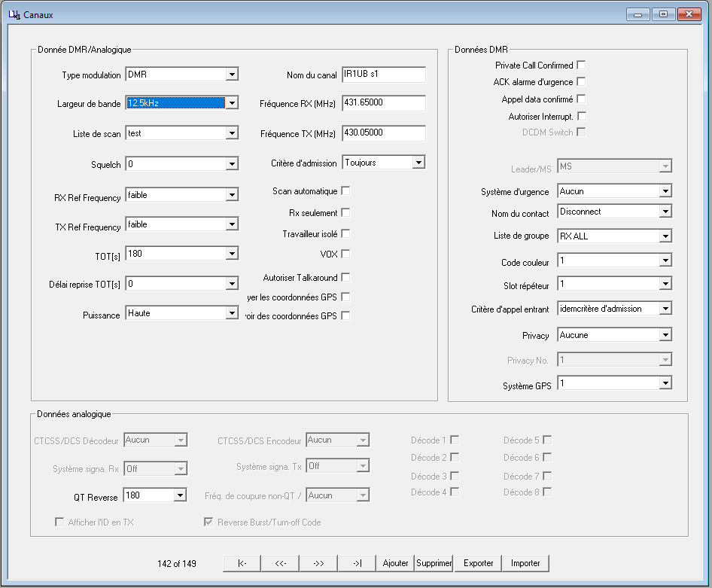Click the Nom du canal input field

384,75
